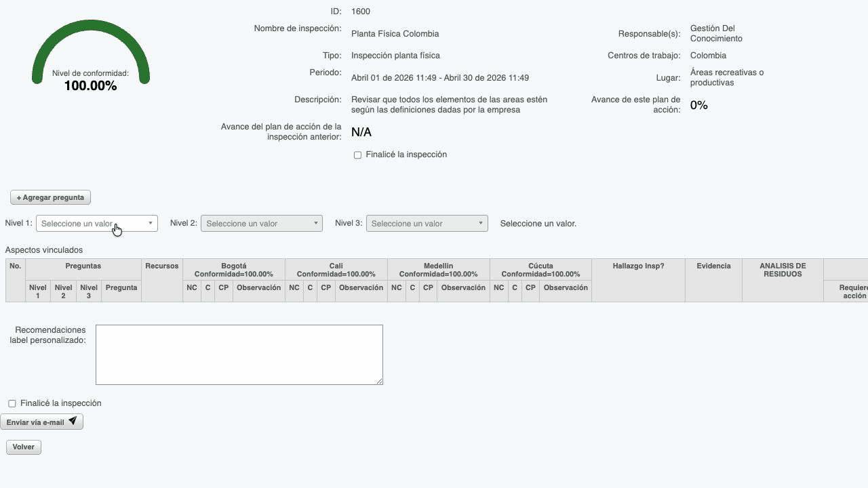Select the Hallazgo Insp? column header
This screenshot has height=488, width=868.
[x=638, y=266]
